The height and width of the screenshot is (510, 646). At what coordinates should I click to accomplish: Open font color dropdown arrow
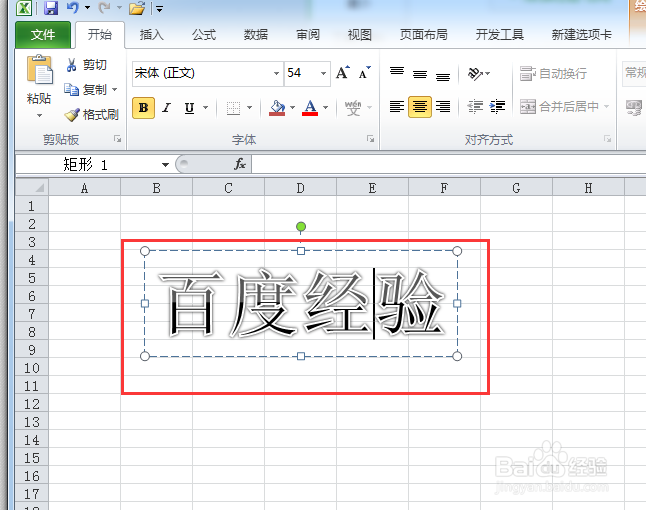click(325, 108)
